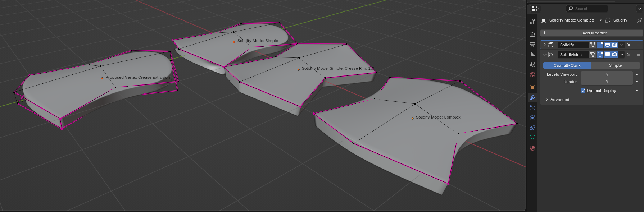Viewport: 644px width, 212px height.
Task: Open the Physics properties tab
Action: (x=532, y=118)
